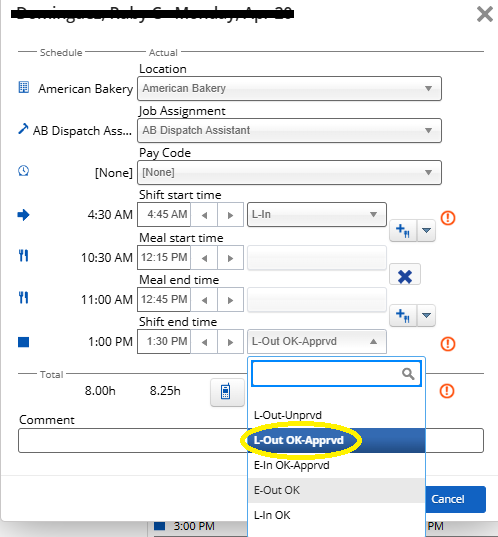This screenshot has width=498, height=537.
Task: Click the blue arrow icon beside 4:30 AM
Action: 24,215
